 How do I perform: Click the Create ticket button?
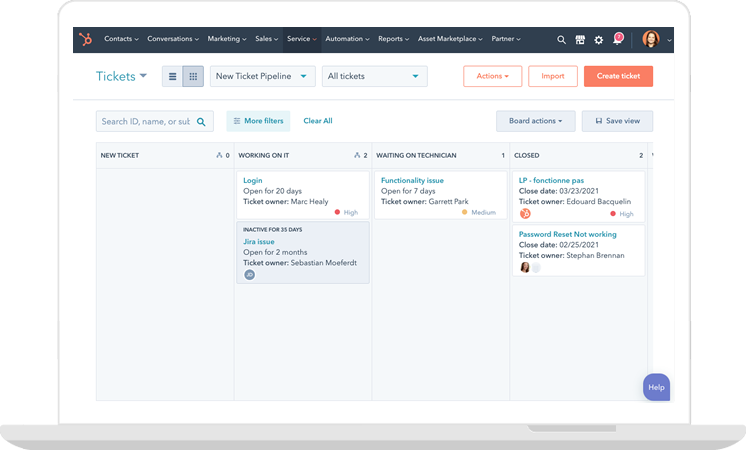pos(618,76)
